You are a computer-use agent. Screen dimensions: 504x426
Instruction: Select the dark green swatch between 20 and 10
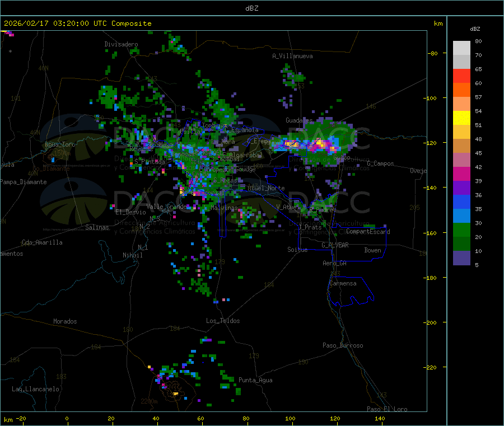click(461, 244)
